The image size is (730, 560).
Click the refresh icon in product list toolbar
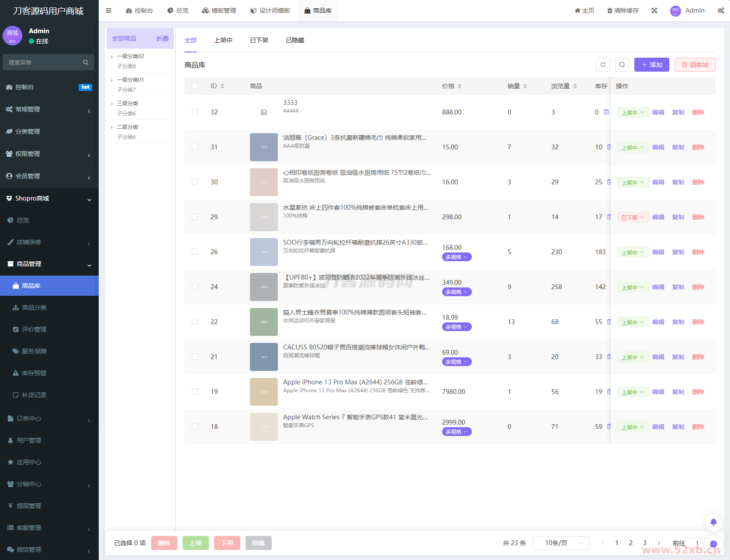[603, 65]
